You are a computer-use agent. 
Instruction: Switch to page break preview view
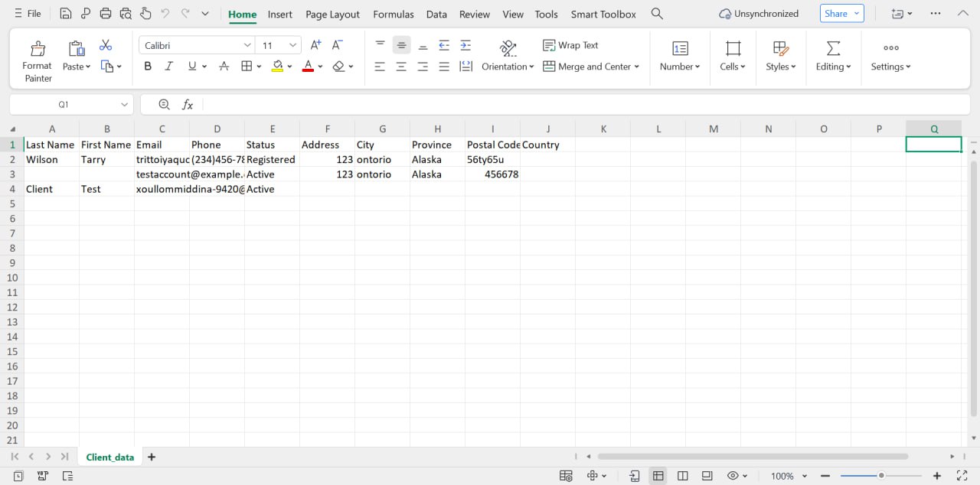[683, 476]
